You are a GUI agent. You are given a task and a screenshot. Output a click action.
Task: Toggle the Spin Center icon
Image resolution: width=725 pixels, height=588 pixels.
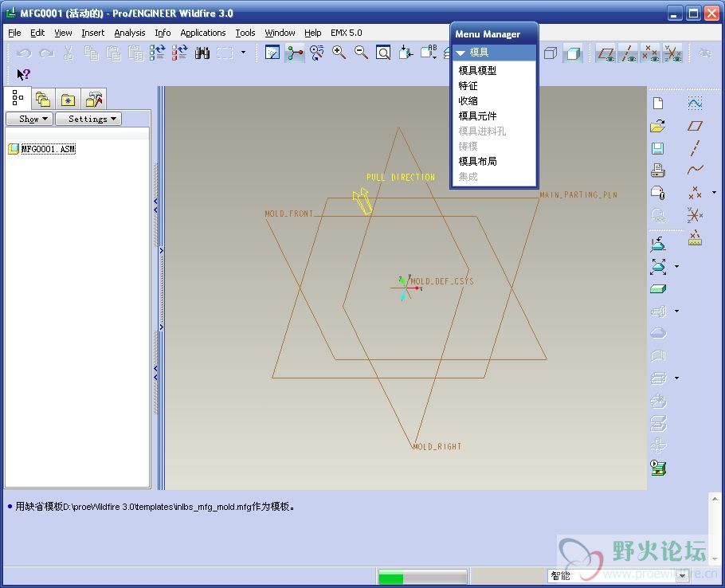tap(295, 53)
